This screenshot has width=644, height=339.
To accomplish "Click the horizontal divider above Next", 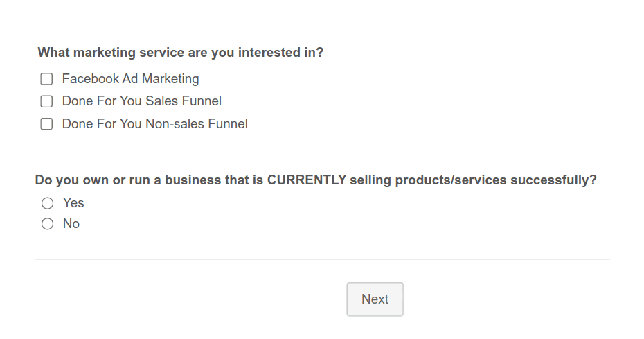I will [x=322, y=259].
